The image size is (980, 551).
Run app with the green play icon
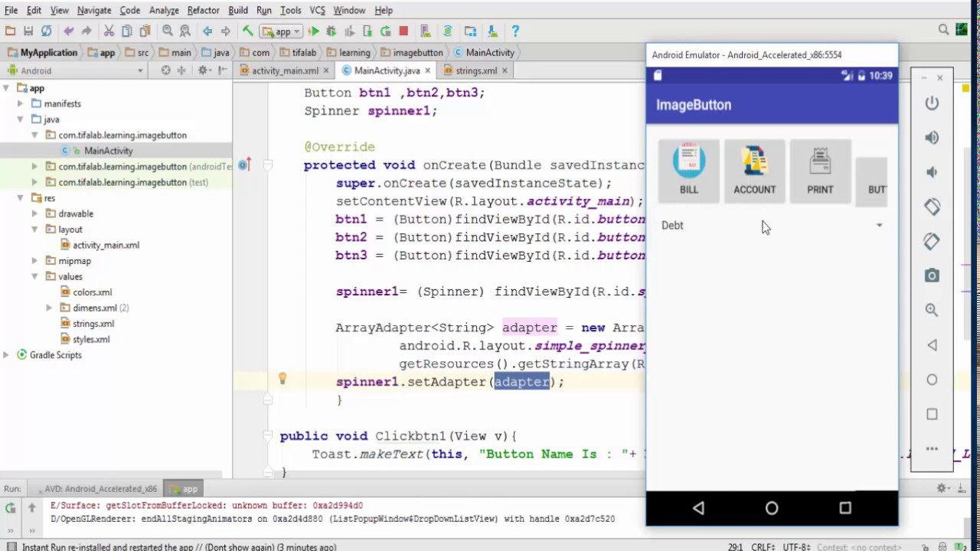[x=313, y=31]
